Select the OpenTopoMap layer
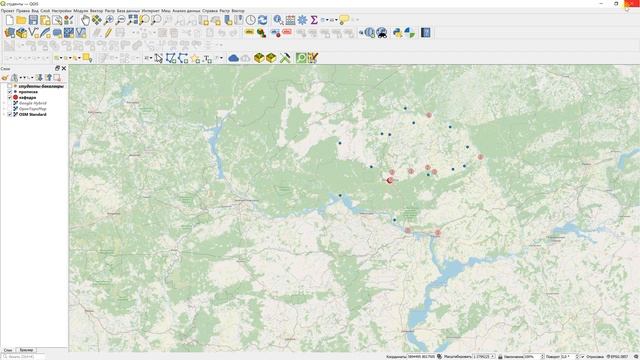640x360 pixels. coord(33,109)
